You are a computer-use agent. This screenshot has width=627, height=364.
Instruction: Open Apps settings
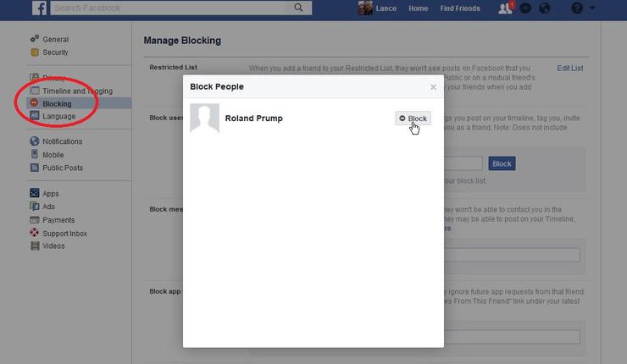click(51, 194)
